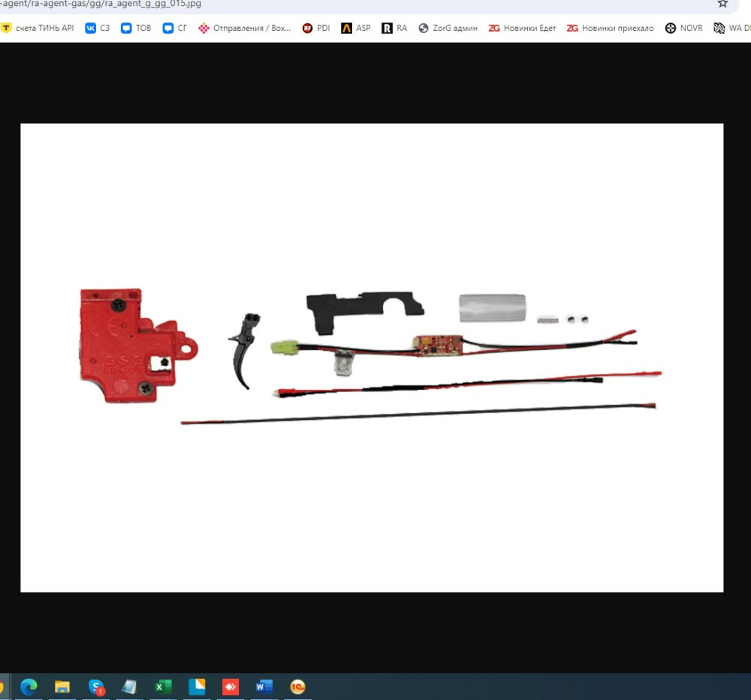The height and width of the screenshot is (700, 751).
Task: Launch the notepad app on the taskbar
Action: [x=129, y=686]
